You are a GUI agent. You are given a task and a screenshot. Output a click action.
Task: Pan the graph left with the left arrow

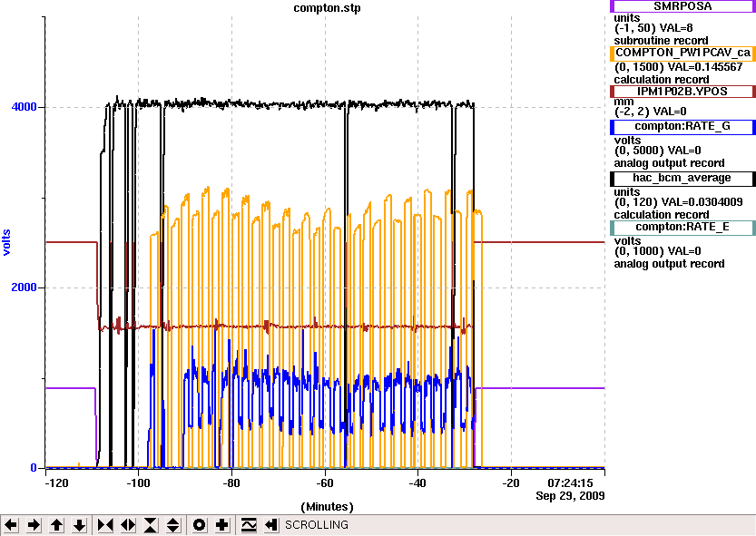point(12,525)
